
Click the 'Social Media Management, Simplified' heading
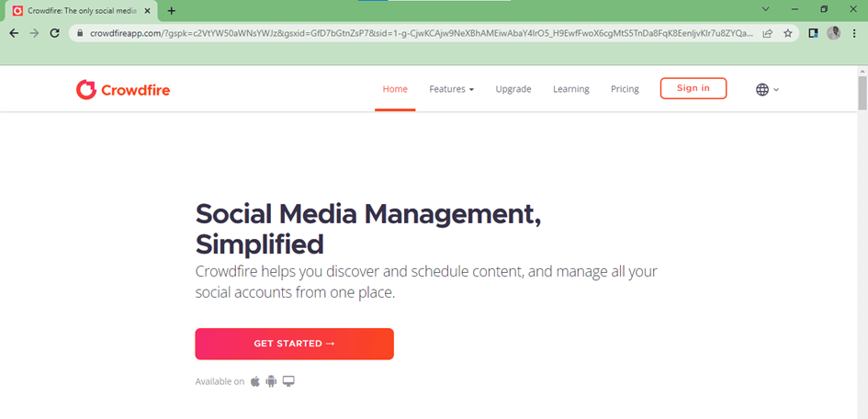(x=368, y=229)
